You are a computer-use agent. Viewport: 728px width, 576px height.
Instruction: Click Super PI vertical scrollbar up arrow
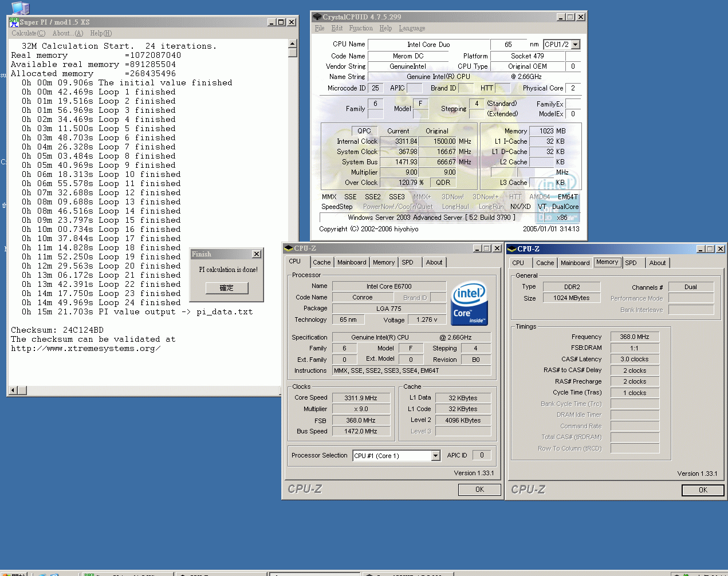click(293, 44)
